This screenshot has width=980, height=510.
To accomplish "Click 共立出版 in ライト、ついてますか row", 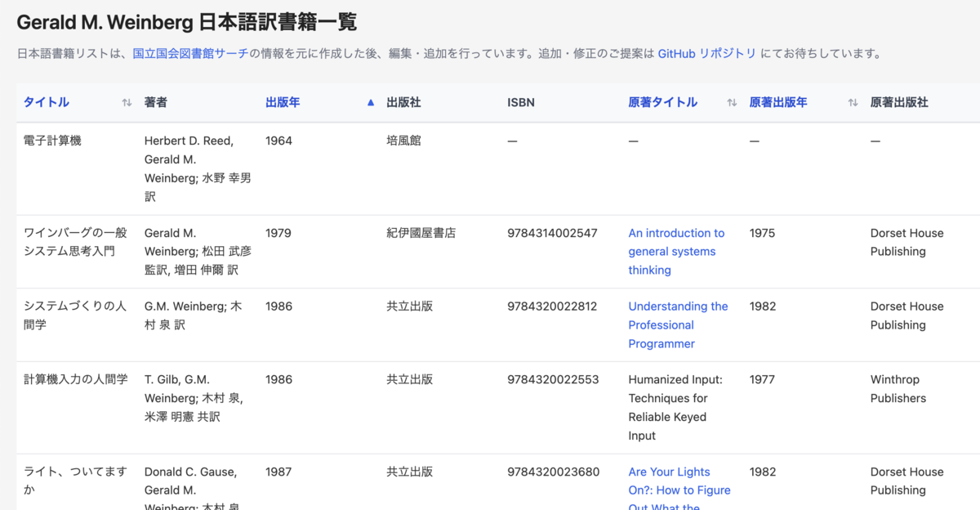I will coord(410,472).
